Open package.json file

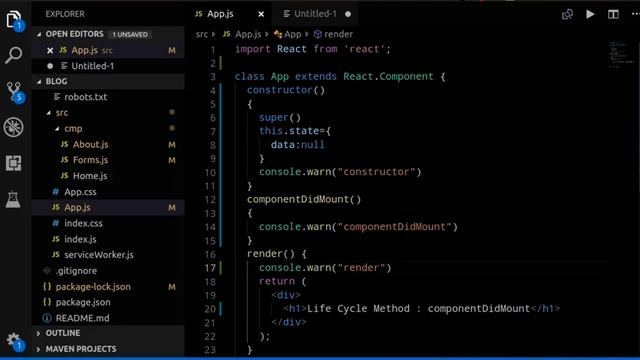tap(83, 302)
